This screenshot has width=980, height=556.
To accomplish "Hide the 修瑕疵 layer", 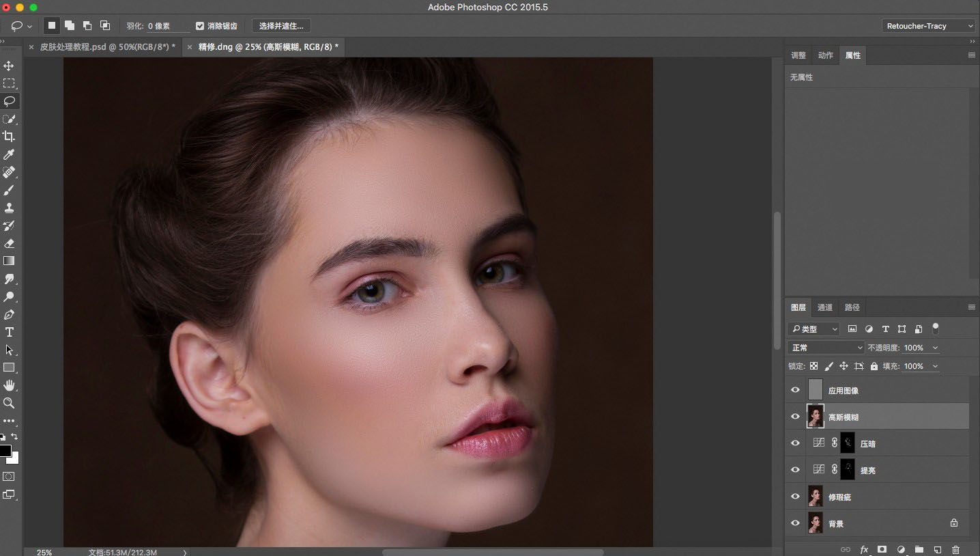I will (x=795, y=497).
